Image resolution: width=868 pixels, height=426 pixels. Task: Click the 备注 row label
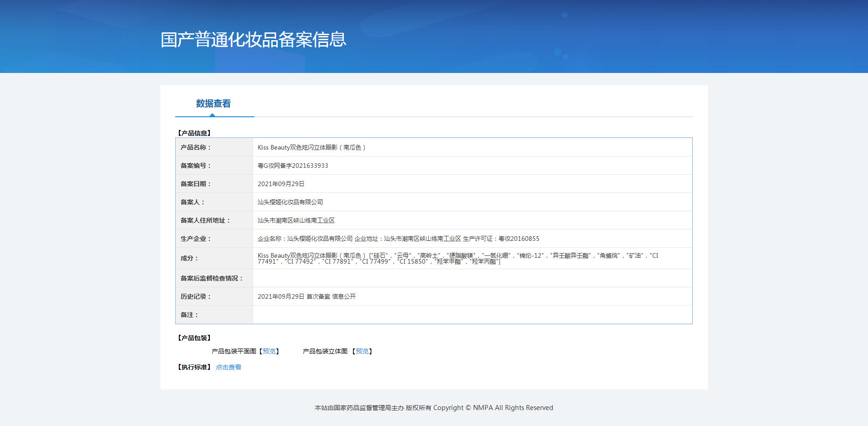[189, 315]
